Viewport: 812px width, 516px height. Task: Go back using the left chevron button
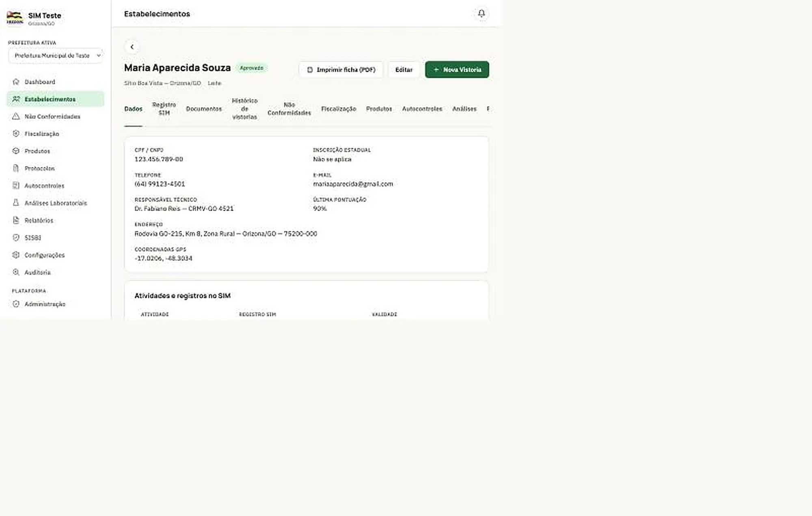(x=132, y=47)
